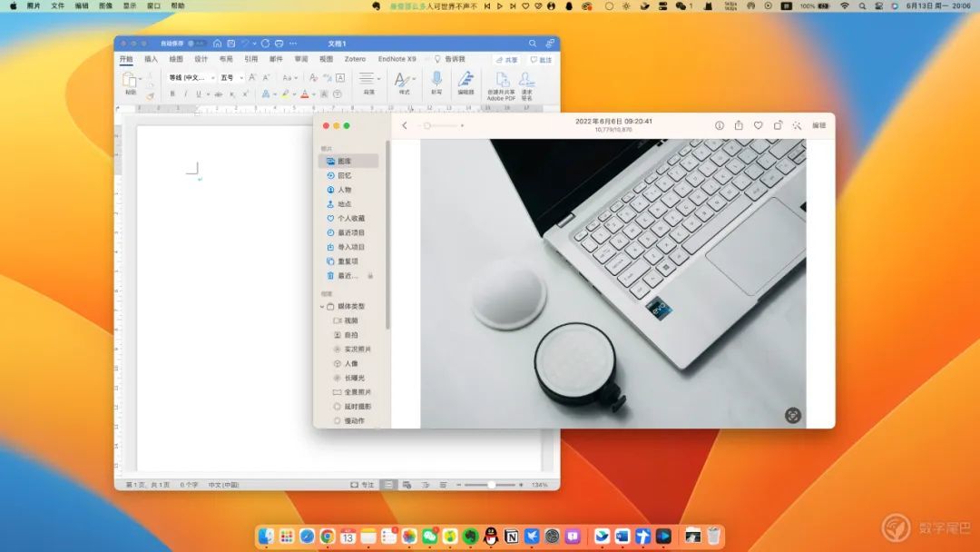Click the laptop photo in Photos viewer
This screenshot has height=552, width=980.
pos(613,283)
